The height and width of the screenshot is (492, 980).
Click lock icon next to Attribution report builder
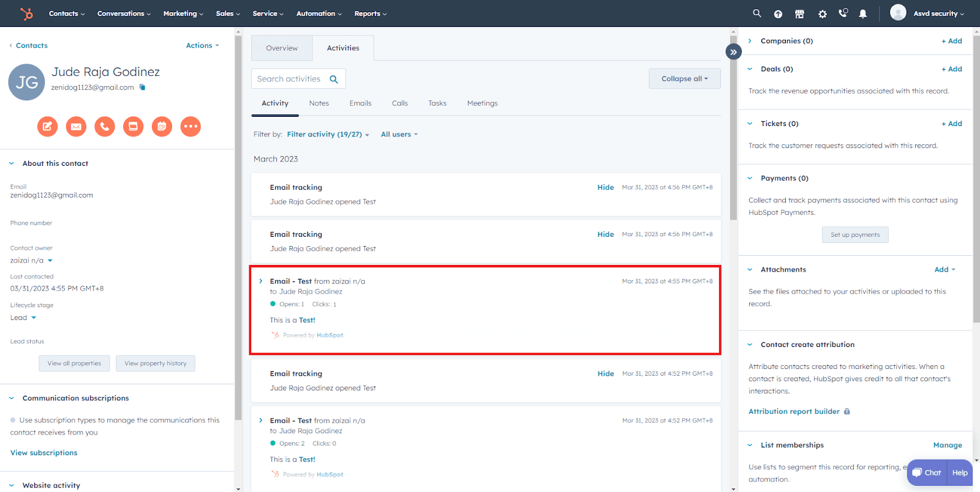click(847, 411)
